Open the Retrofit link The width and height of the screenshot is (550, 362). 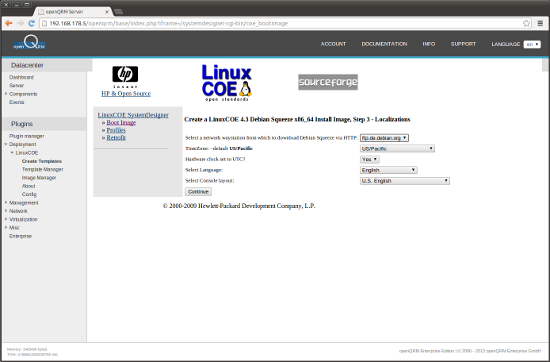pos(116,138)
